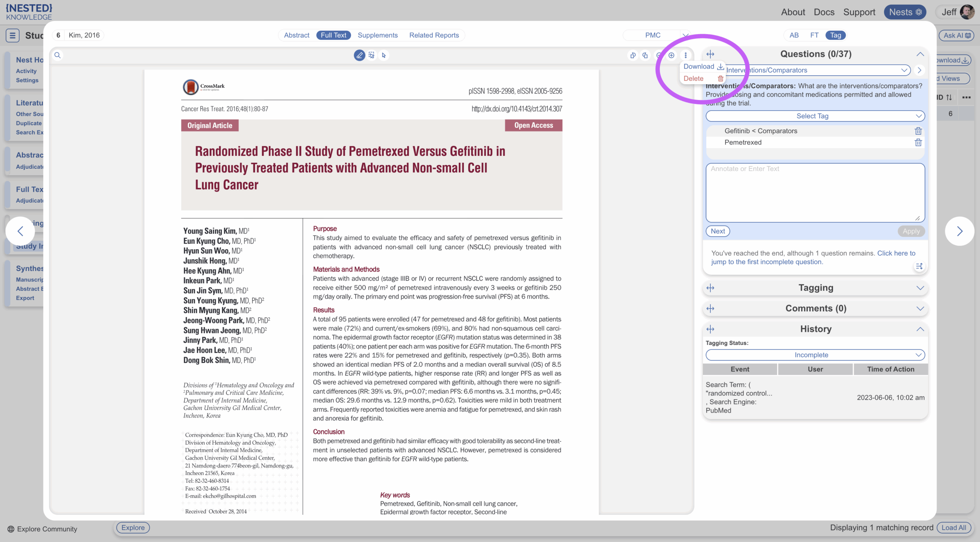Remove the Gefitinib < Comparators tag
Image resolution: width=980 pixels, height=542 pixels.
[x=918, y=131]
